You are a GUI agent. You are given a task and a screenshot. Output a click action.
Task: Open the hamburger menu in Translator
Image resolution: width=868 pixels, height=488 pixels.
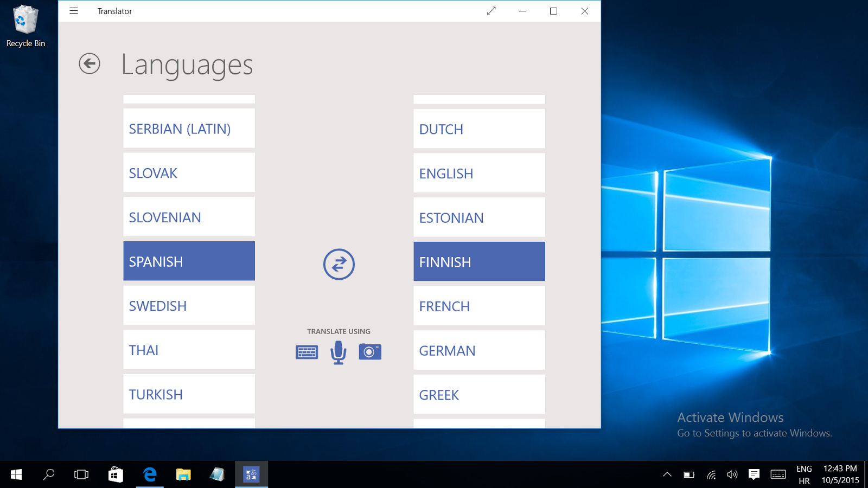74,11
